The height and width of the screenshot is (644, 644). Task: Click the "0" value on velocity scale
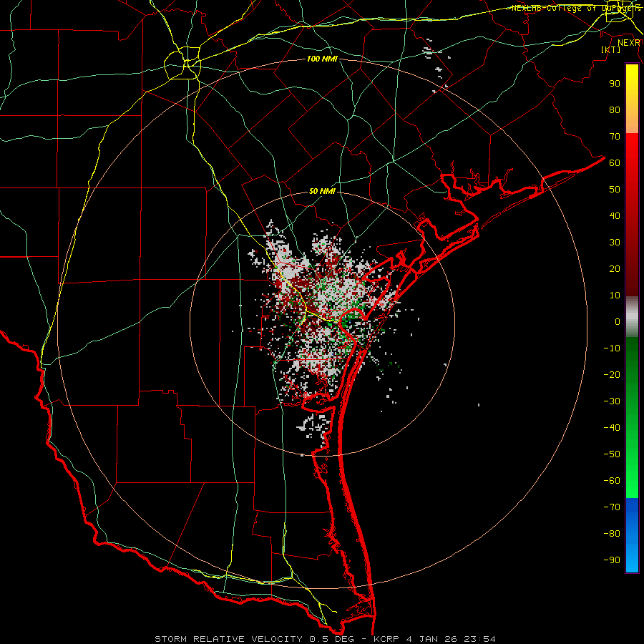pos(618,321)
